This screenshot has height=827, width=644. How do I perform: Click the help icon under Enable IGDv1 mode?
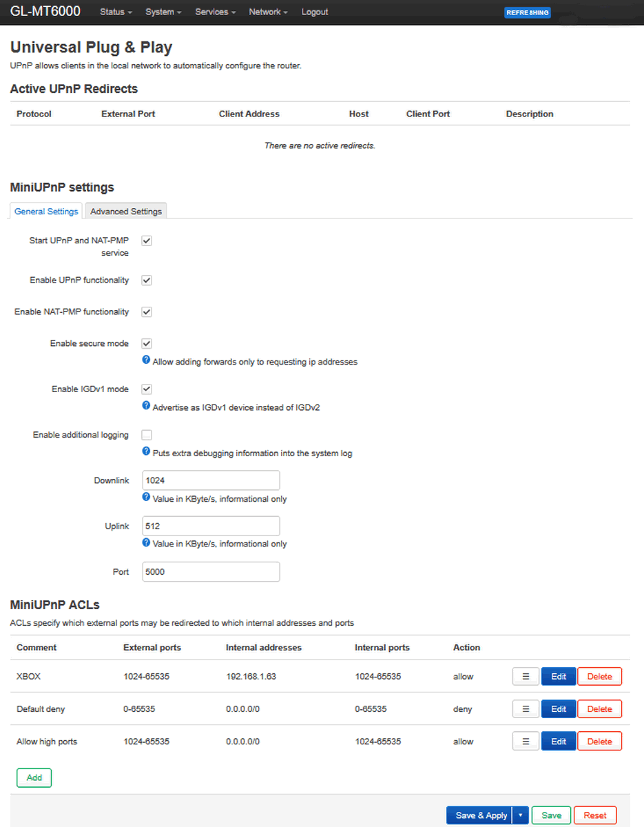(146, 405)
